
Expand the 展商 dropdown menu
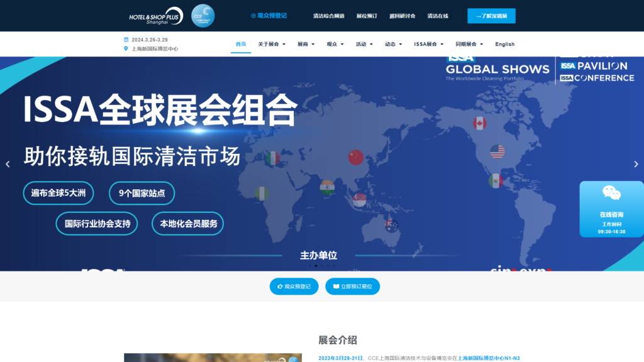tap(306, 44)
